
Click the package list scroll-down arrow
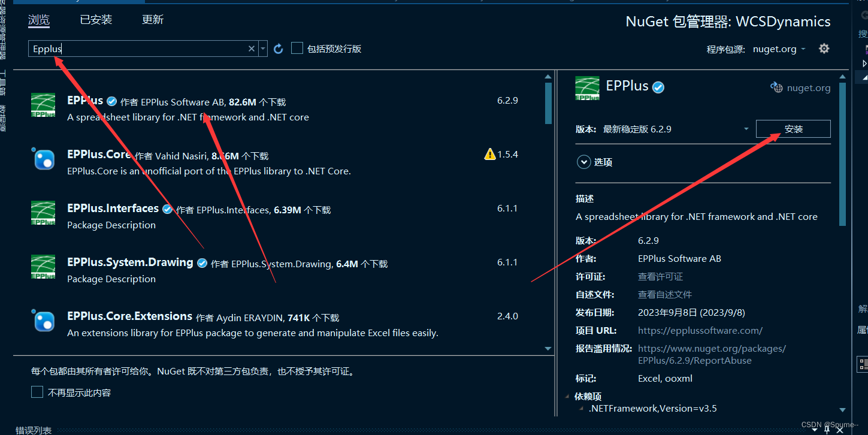click(548, 349)
